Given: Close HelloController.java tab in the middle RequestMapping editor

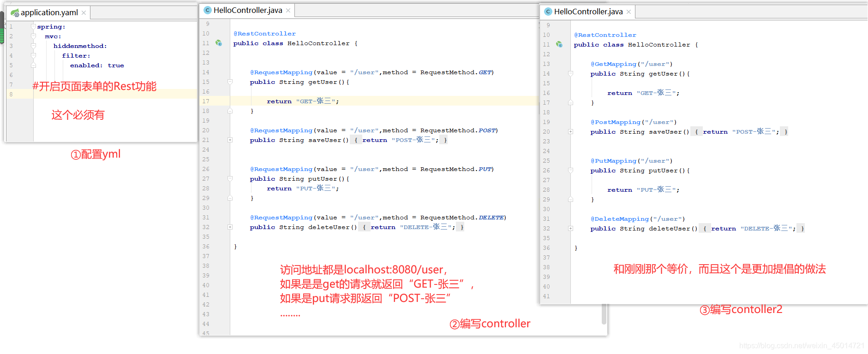Looking at the screenshot, I should pyautogui.click(x=288, y=11).
